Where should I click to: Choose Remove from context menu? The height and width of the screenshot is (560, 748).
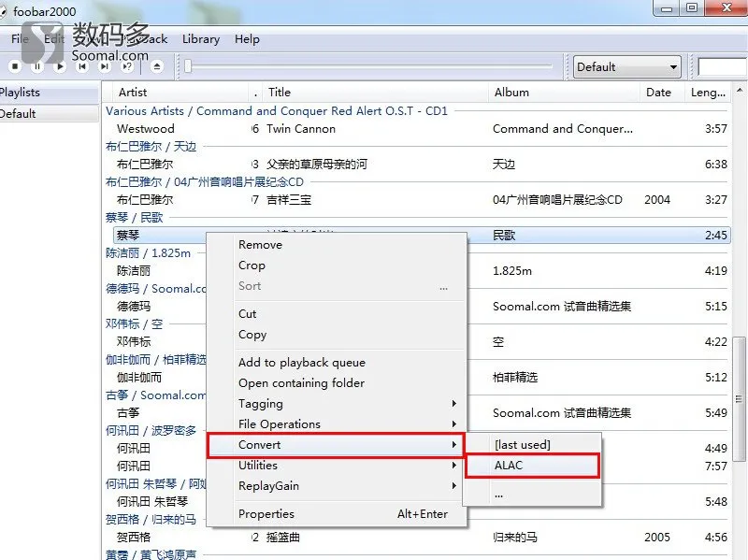pyautogui.click(x=337, y=245)
